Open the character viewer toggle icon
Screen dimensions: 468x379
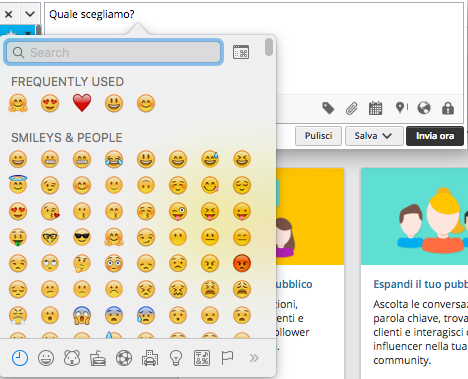point(241,52)
